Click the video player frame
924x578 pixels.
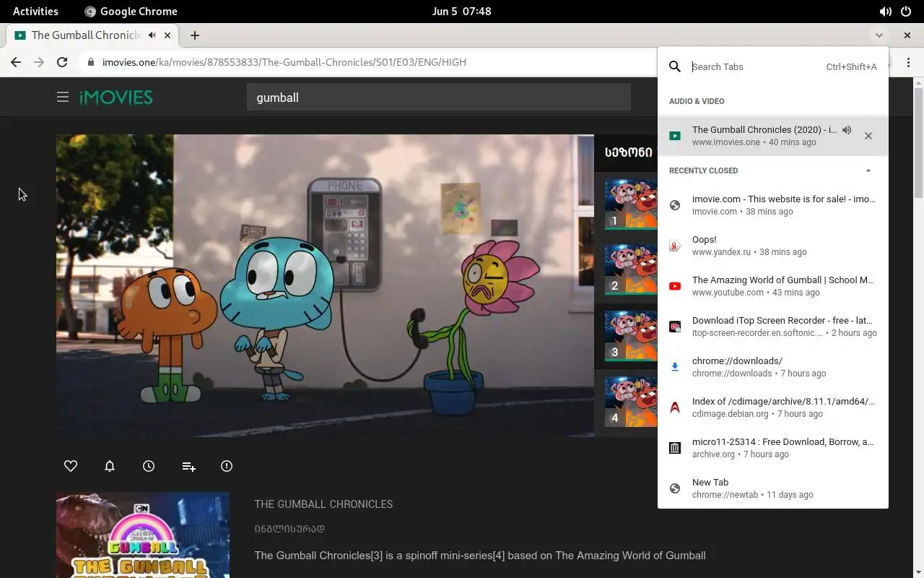tap(325, 285)
